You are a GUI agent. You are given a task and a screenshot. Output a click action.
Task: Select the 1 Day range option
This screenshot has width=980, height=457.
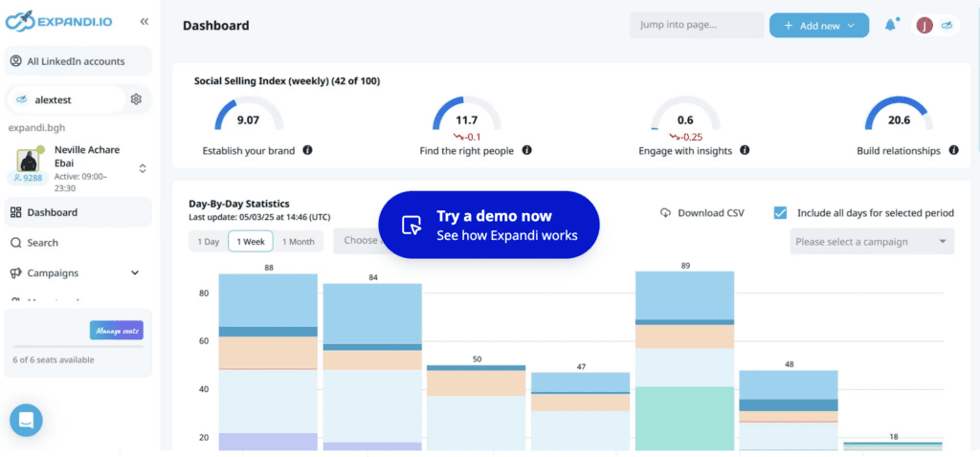pyautogui.click(x=208, y=242)
